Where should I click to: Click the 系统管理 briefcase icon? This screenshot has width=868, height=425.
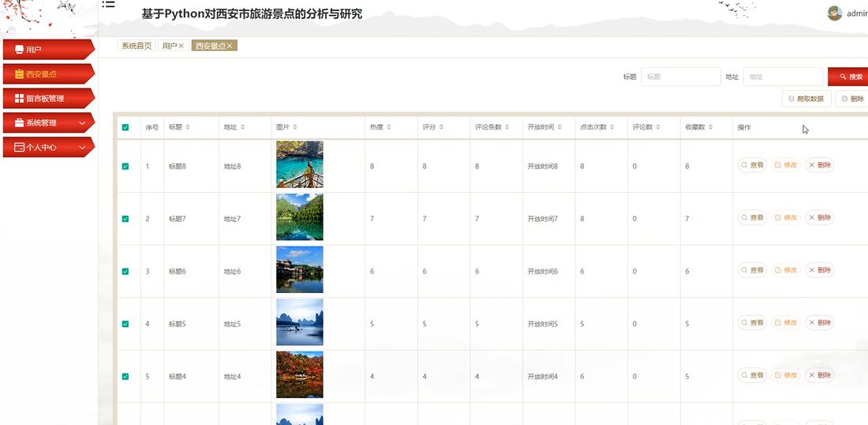[20, 122]
